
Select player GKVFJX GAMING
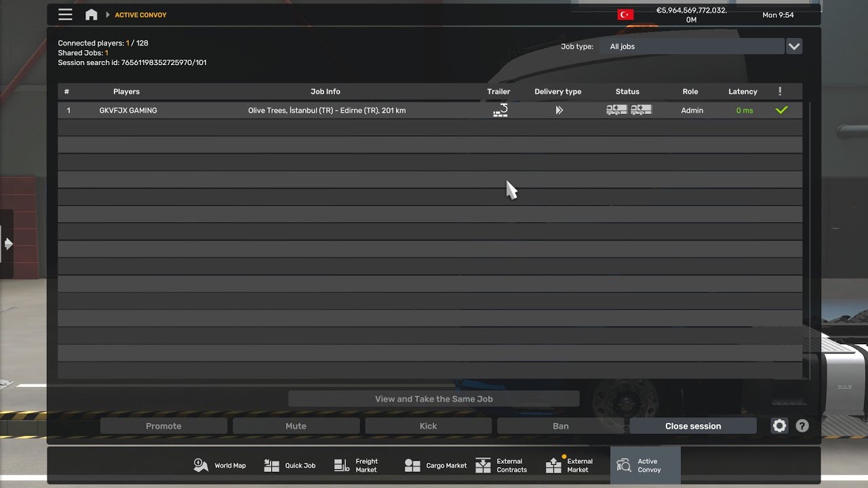tap(128, 110)
